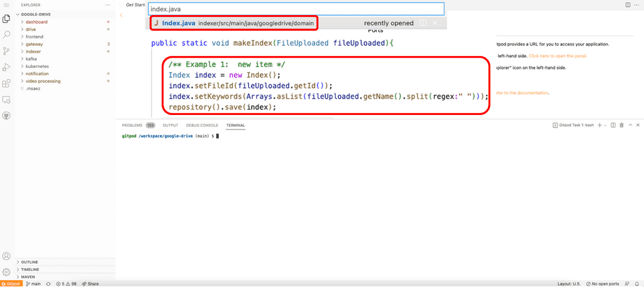Expand the indexer folder

click(x=34, y=52)
